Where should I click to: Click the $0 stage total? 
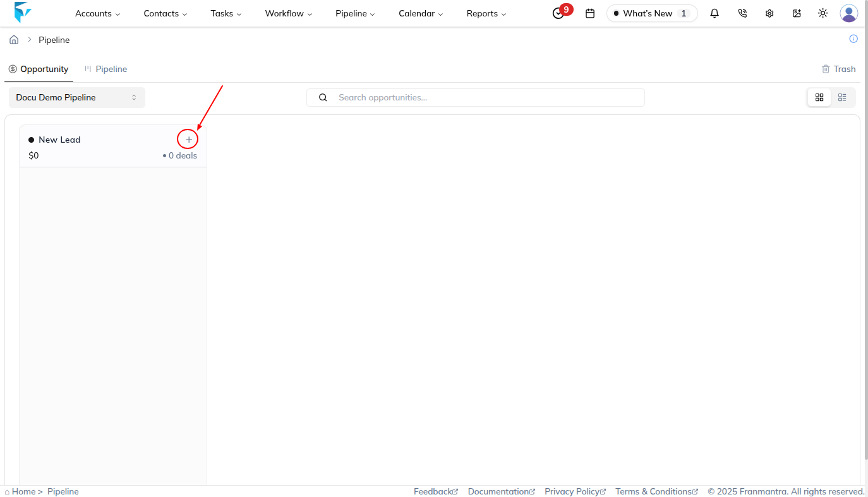33,155
